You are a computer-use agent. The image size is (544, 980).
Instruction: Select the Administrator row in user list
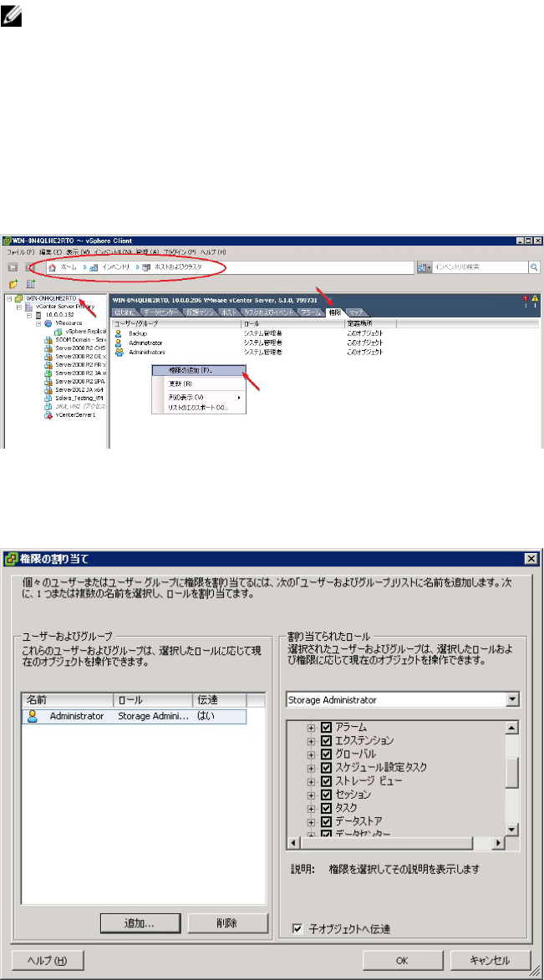(x=134, y=716)
